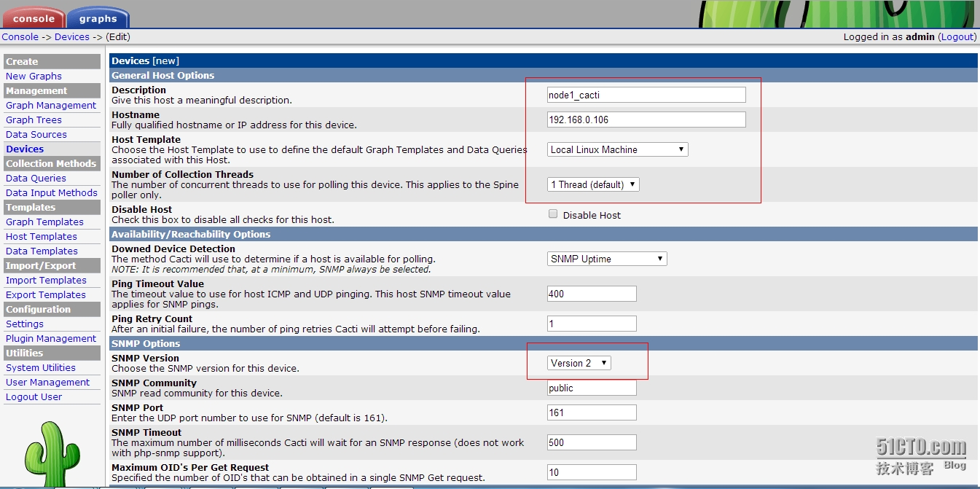Open Export Templates in sidebar
This screenshot has height=489, width=980.
[46, 294]
